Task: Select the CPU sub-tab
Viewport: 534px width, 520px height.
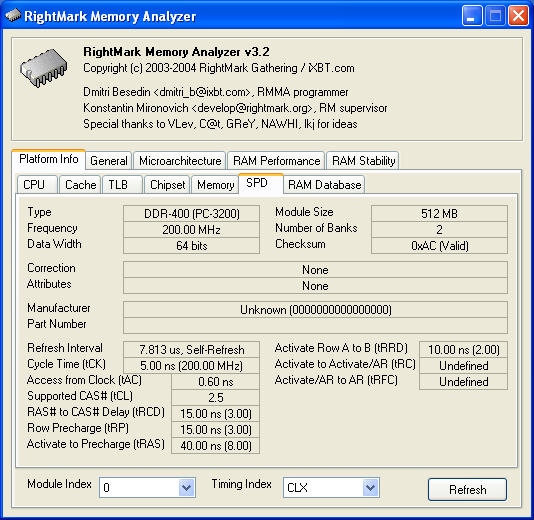Action: pos(37,185)
